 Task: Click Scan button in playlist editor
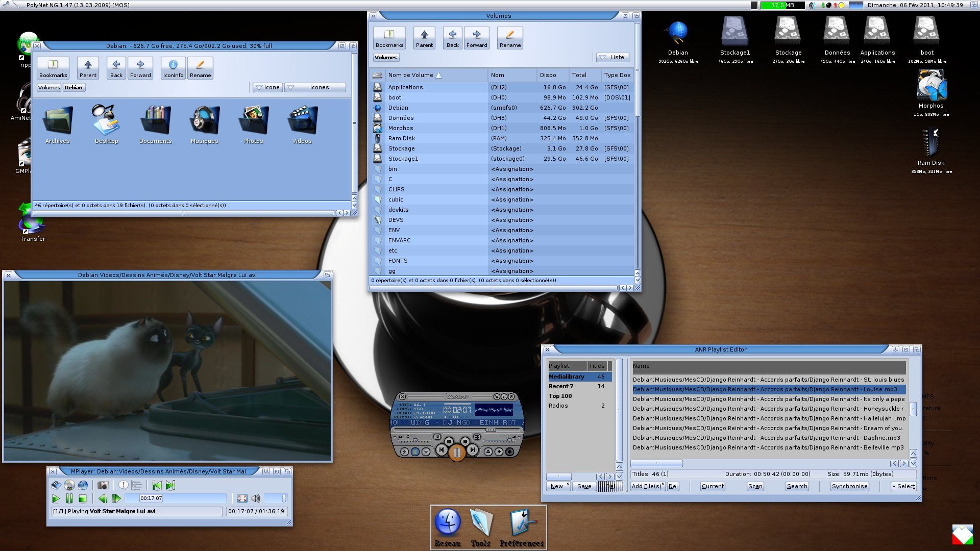(x=755, y=486)
